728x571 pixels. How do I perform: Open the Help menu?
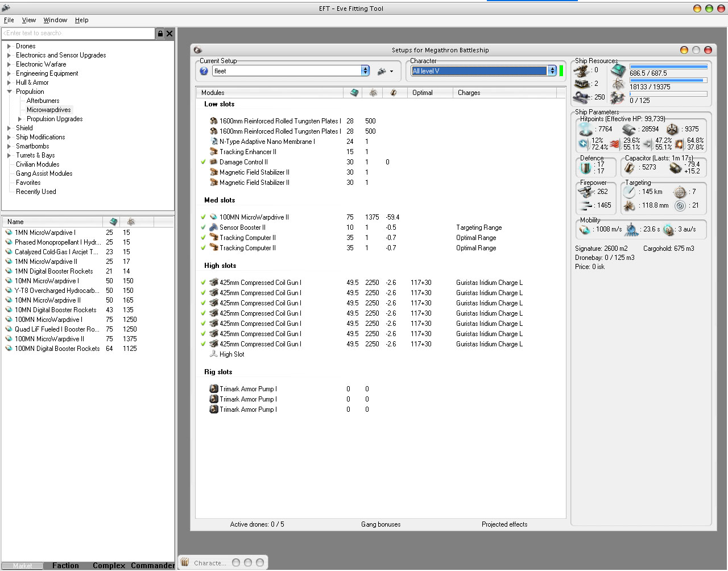(82, 20)
